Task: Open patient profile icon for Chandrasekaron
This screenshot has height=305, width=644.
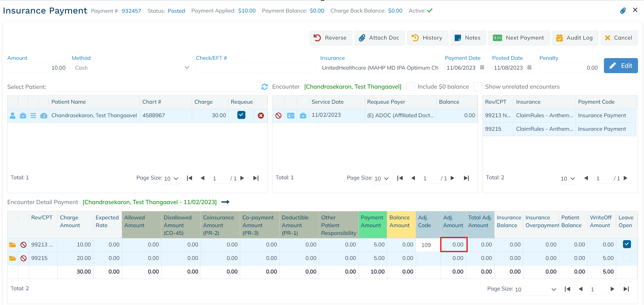Action: point(13,115)
